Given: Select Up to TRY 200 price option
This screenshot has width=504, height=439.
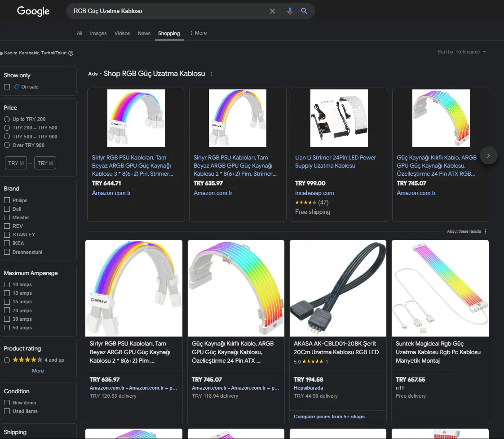Looking at the screenshot, I should tap(7, 119).
